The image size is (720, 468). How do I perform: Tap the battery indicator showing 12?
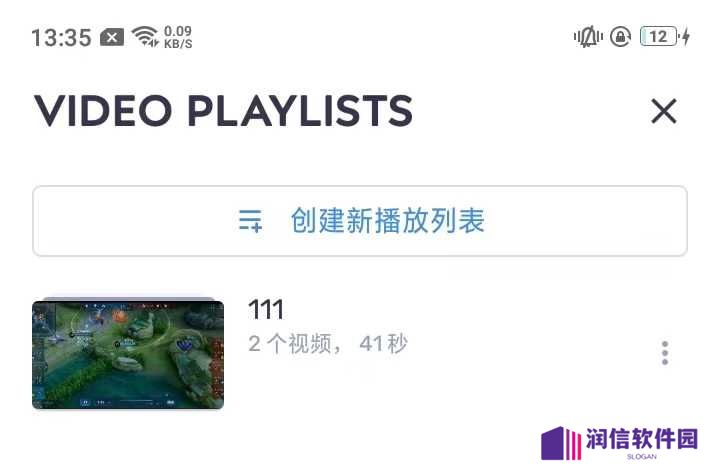(x=659, y=37)
